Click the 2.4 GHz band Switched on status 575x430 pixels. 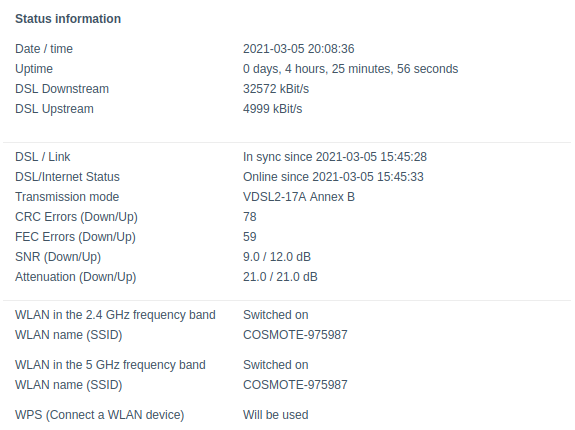pyautogui.click(x=275, y=315)
